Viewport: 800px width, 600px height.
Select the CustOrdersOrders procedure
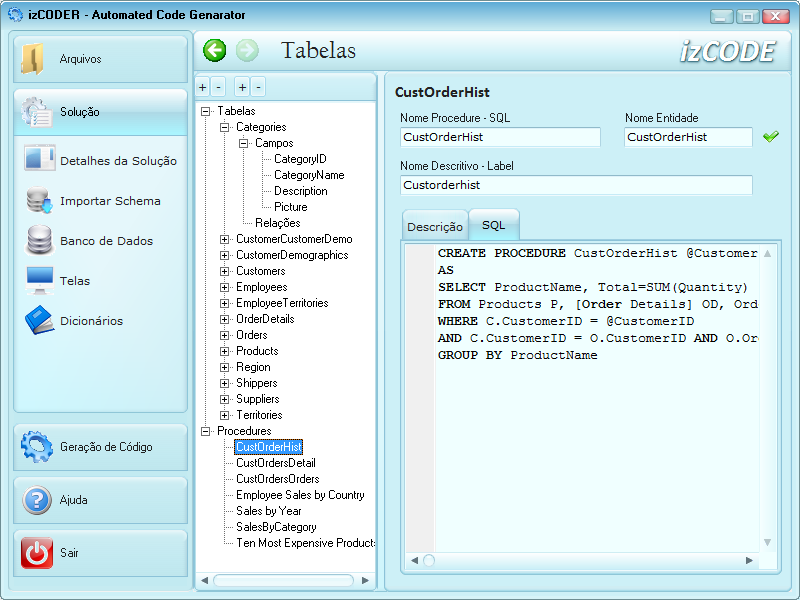(278, 479)
